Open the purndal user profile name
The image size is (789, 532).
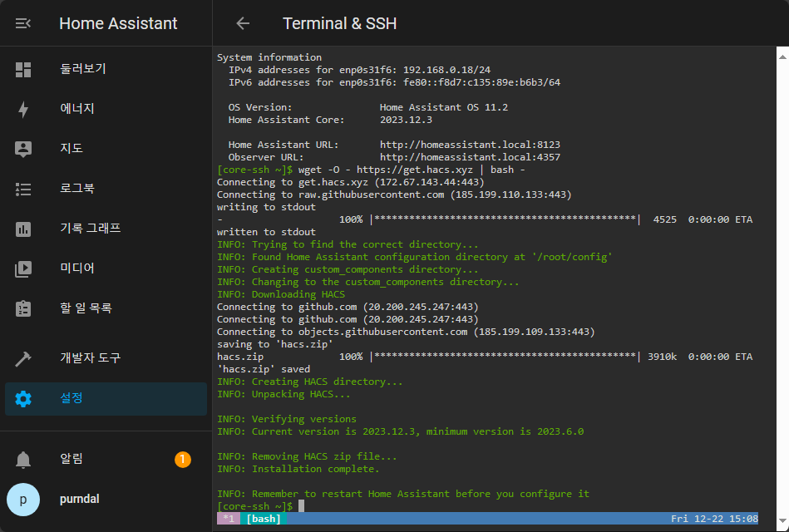(80, 499)
